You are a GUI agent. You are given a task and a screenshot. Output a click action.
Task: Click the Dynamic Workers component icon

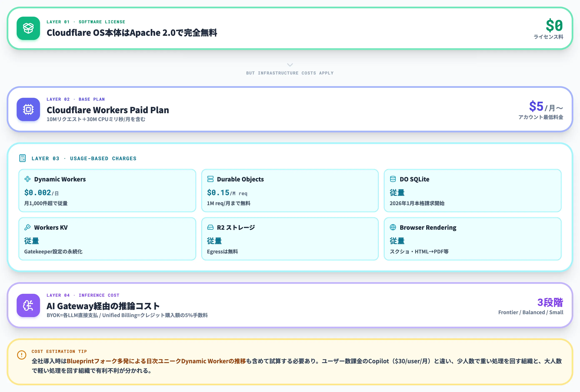[x=27, y=179]
